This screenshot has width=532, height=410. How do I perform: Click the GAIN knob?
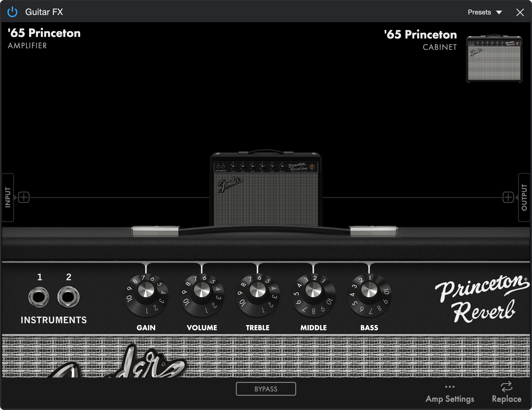(x=146, y=290)
